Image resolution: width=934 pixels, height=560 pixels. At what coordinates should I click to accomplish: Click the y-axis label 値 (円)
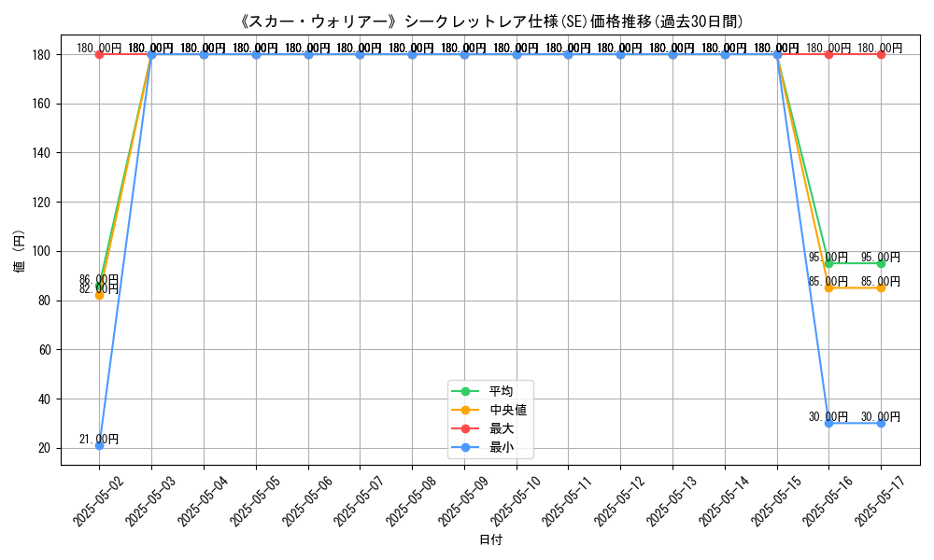(20, 251)
